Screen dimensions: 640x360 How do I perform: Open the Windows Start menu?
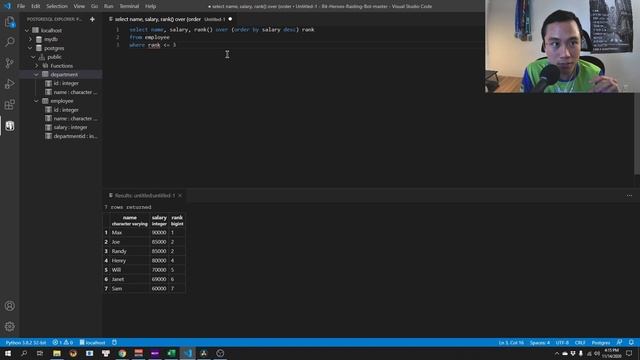(x=8, y=353)
